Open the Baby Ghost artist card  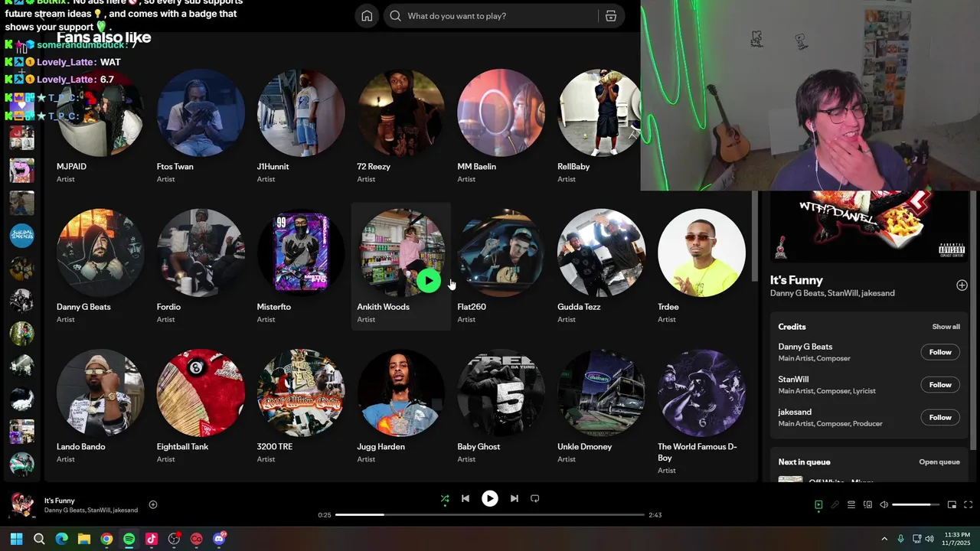coord(501,406)
